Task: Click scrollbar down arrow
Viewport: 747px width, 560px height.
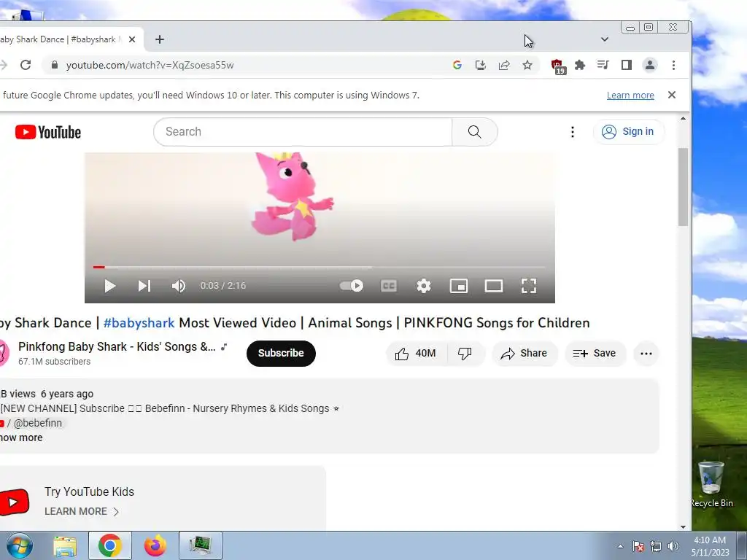Action: (683, 526)
